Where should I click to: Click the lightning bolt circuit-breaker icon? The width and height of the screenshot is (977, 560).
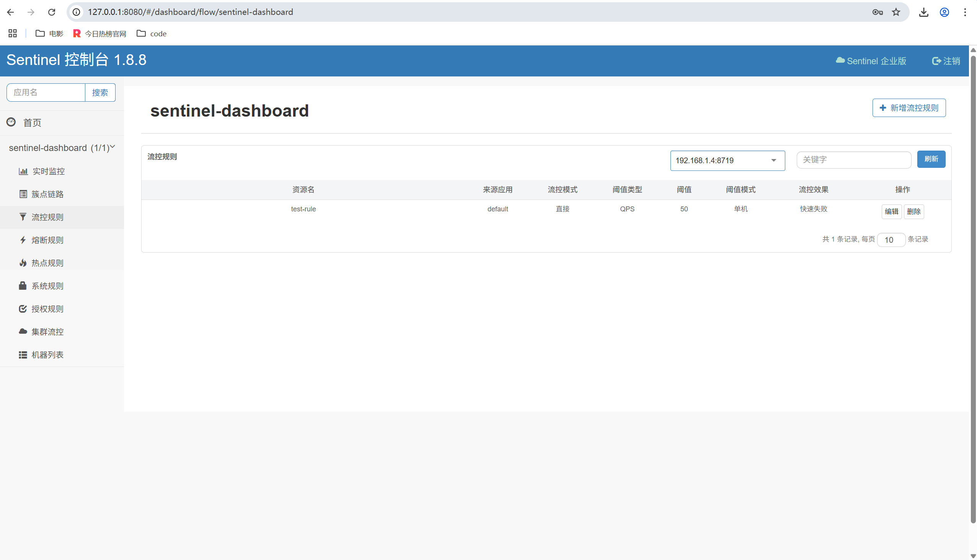pos(23,240)
